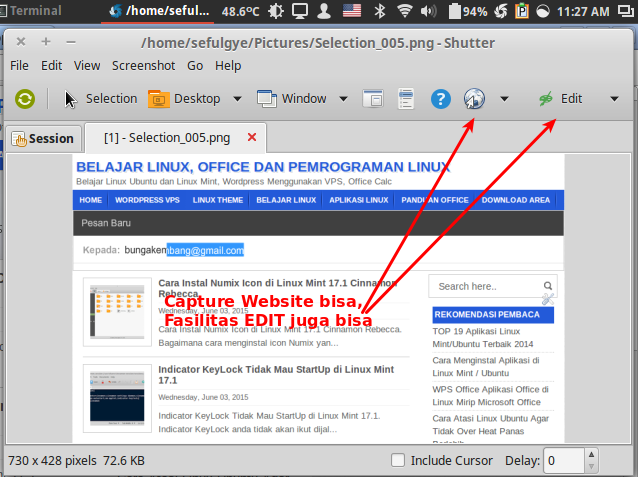Screen dimensions: 638x477
Task: Click the add plus button in title bar
Action: click(46, 42)
